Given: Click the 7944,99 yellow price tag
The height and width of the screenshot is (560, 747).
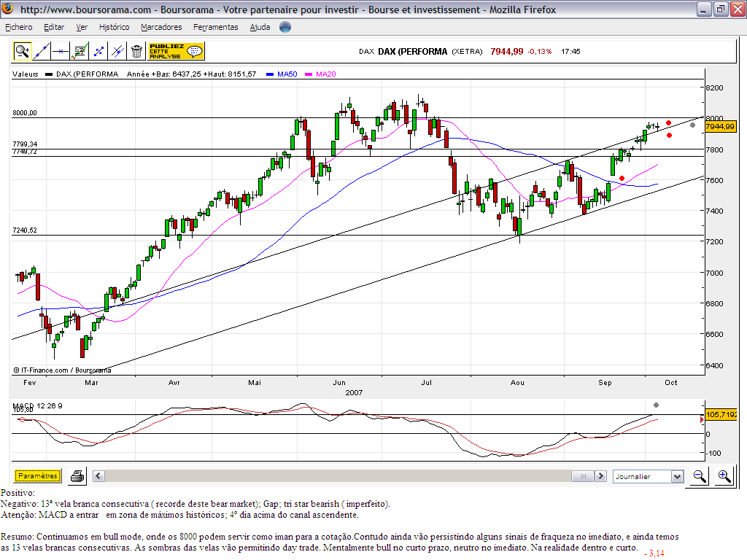Looking at the screenshot, I should pyautogui.click(x=720, y=127).
